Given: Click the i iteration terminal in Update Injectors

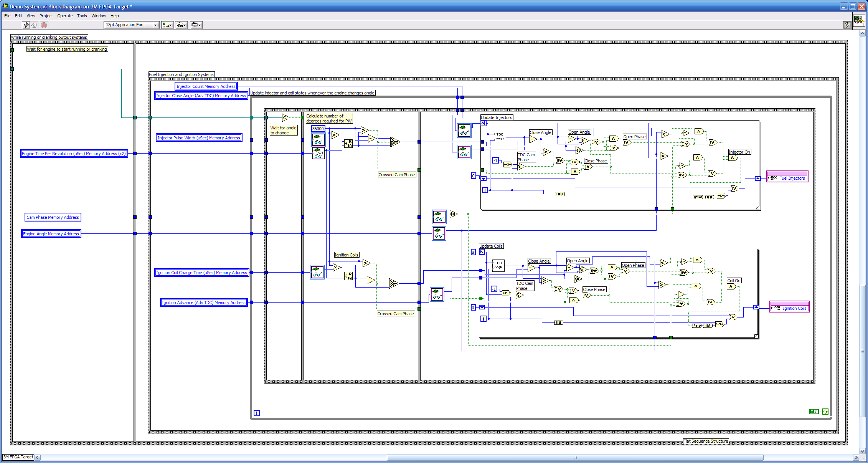Looking at the screenshot, I should [x=485, y=190].
